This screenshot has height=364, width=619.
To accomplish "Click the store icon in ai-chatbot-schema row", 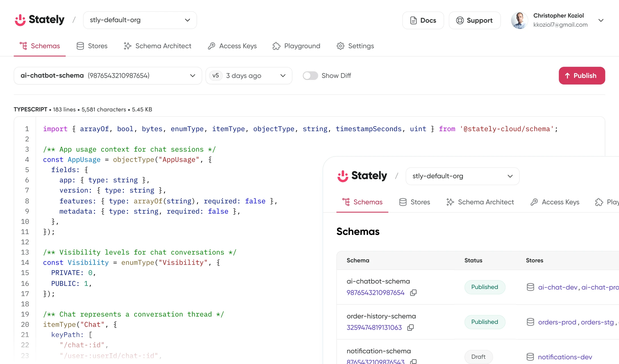I will 530,287.
